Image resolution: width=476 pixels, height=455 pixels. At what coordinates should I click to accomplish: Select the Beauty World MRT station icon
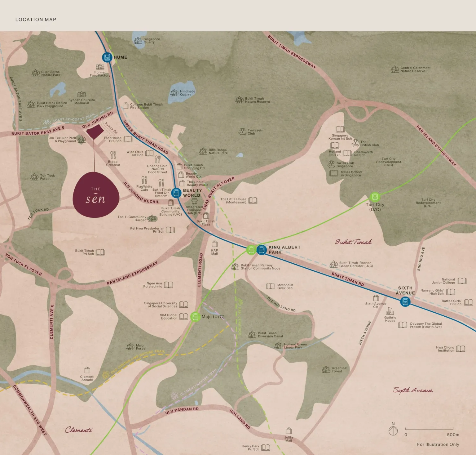[176, 193]
